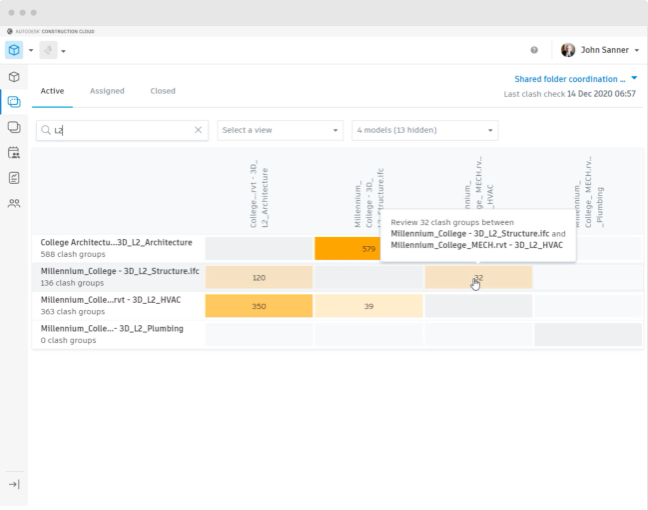Open the Members sidebar icon
This screenshot has height=510, width=648.
pos(14,203)
